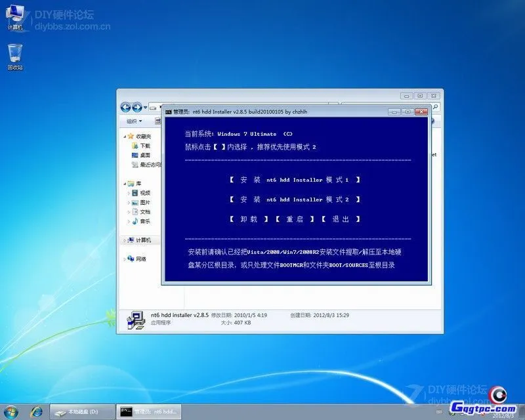This screenshot has width=525, height=420.
Task: Click the Explorer forward navigation arrow
Action: [136, 107]
